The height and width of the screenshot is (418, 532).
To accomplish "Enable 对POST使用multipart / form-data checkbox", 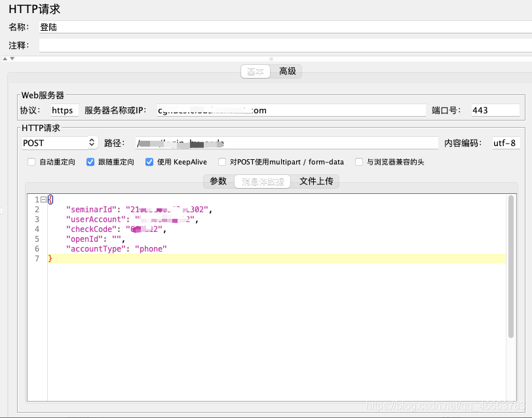I will click(222, 162).
